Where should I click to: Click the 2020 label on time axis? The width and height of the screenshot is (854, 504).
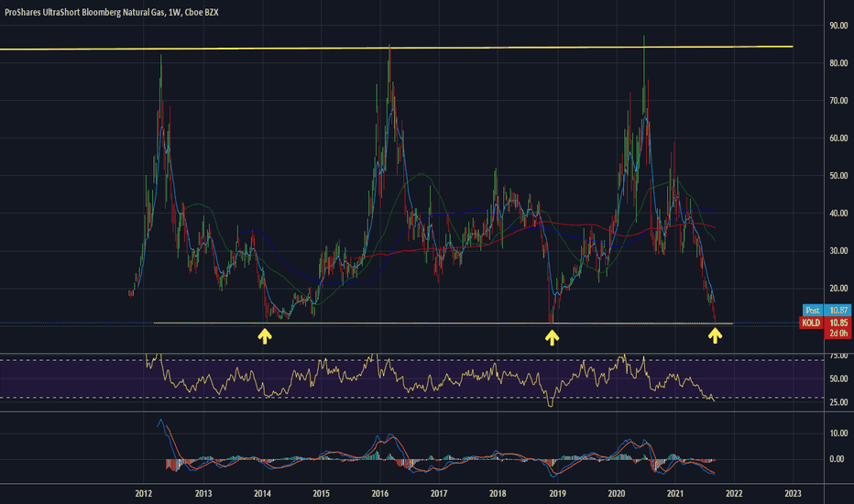point(617,494)
